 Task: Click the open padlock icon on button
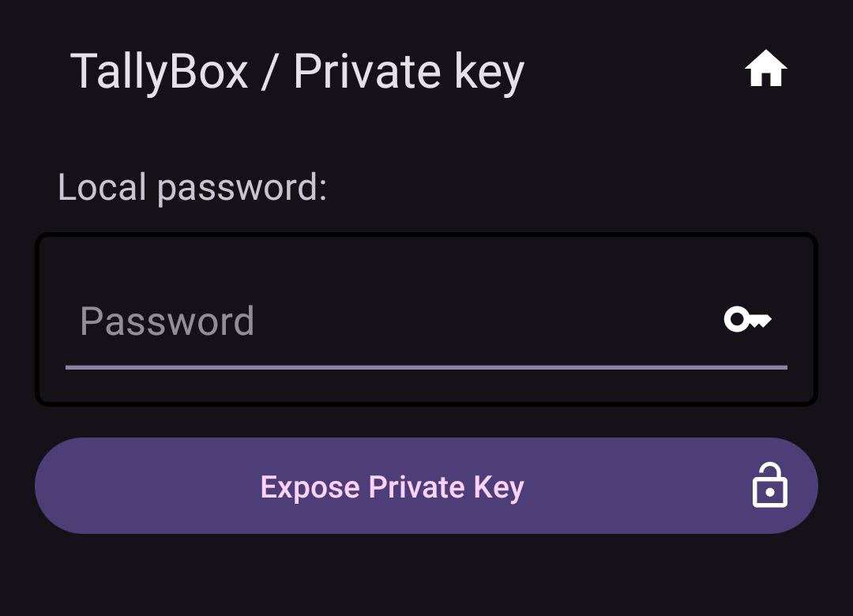coord(770,486)
